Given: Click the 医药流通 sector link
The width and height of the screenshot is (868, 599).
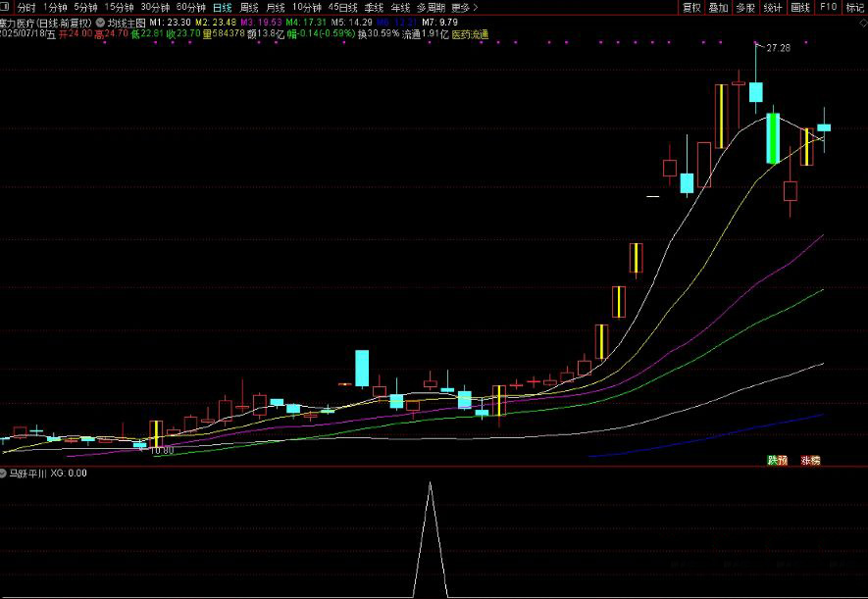Looking at the screenshot, I should pos(469,33).
